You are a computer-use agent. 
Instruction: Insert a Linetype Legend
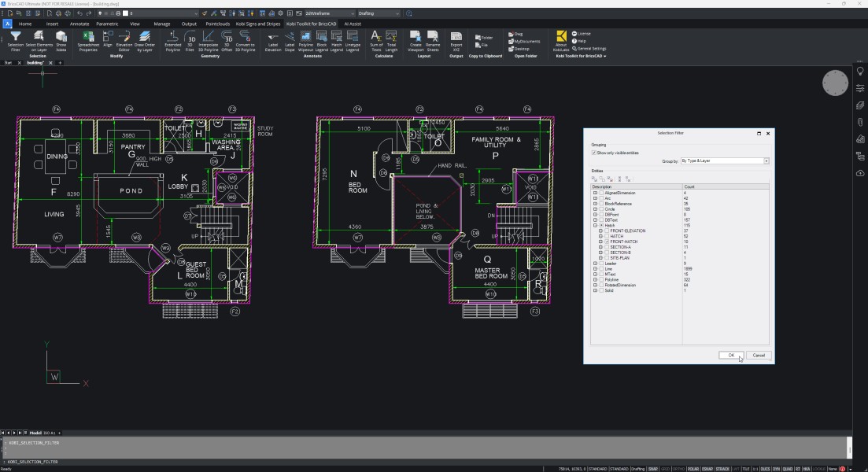[x=353, y=42]
